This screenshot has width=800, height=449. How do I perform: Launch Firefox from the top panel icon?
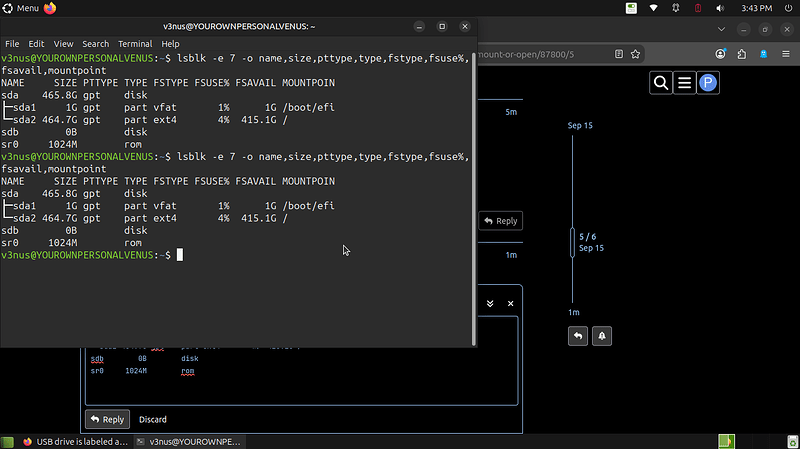click(x=49, y=8)
